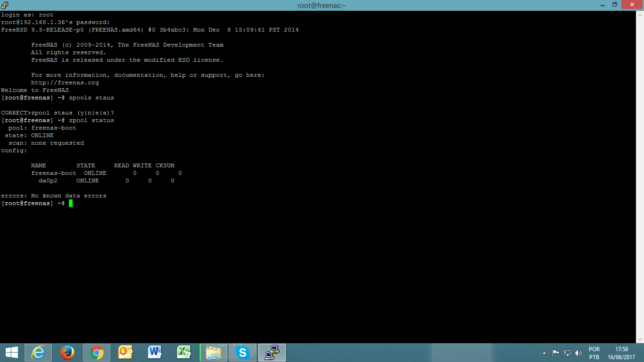The height and width of the screenshot is (362, 644).
Task: Launch Internet Explorer from the taskbar
Action: pyautogui.click(x=38, y=353)
